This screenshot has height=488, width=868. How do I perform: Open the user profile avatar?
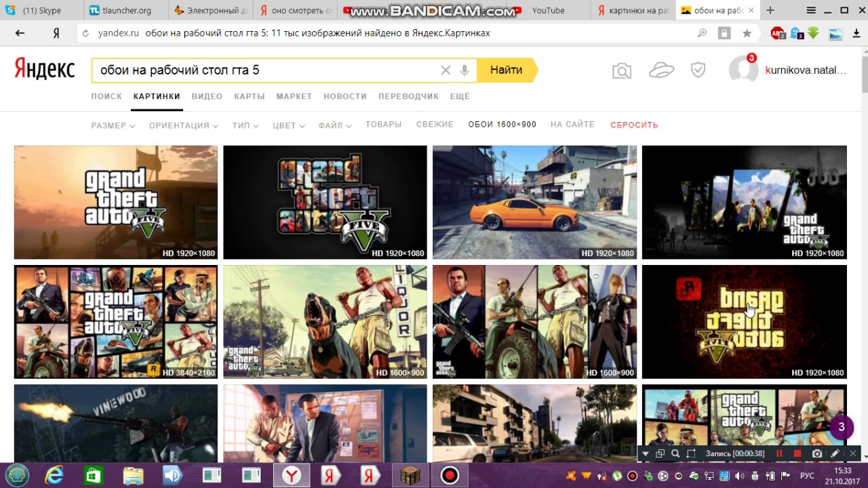743,69
